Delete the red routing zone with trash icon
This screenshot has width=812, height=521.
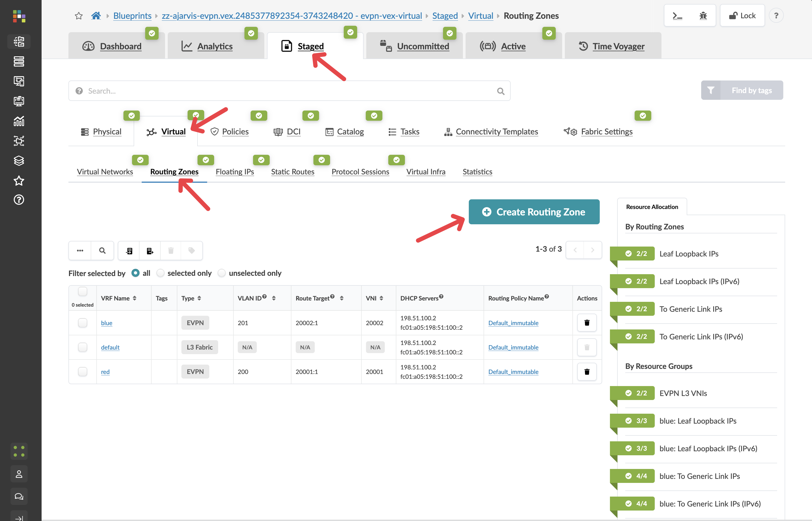coord(587,372)
